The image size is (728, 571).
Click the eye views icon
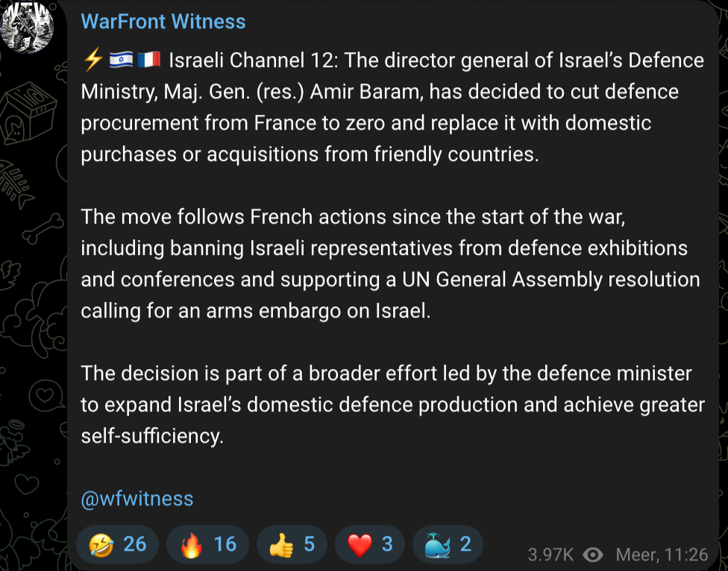594,555
